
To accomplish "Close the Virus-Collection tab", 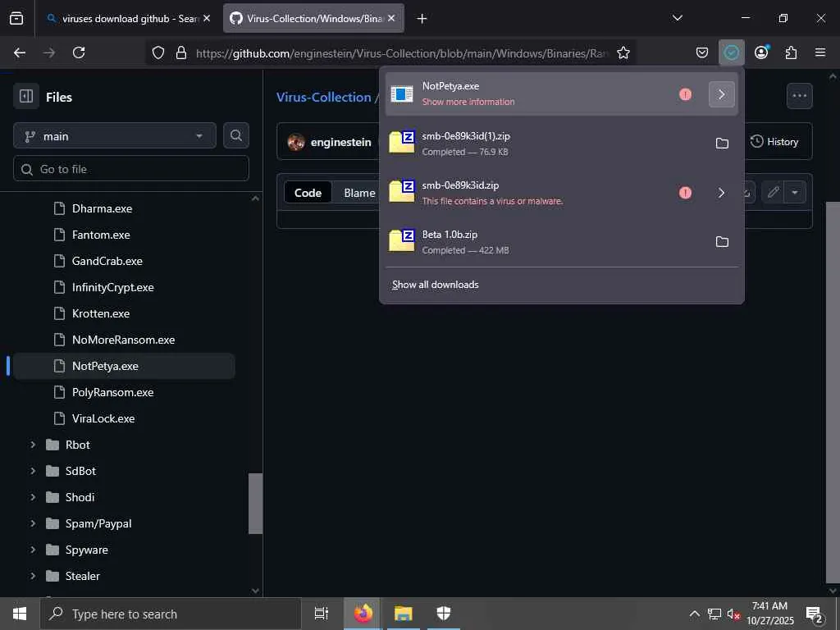I will [391, 18].
